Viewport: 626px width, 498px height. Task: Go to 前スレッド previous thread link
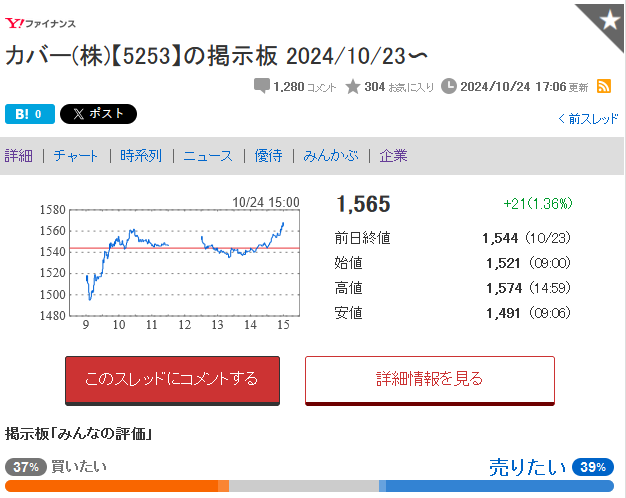[x=588, y=119]
